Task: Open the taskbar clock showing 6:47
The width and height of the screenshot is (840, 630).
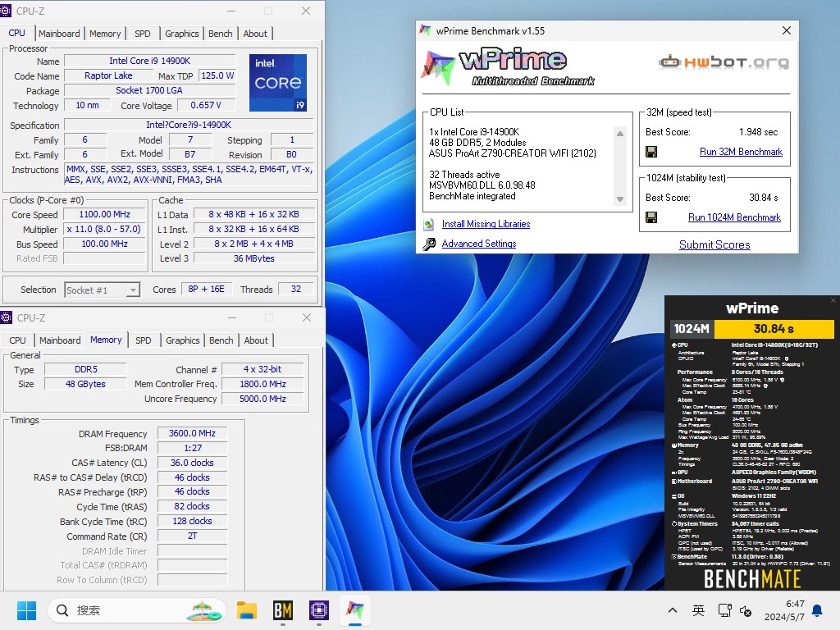Action: pos(784,610)
